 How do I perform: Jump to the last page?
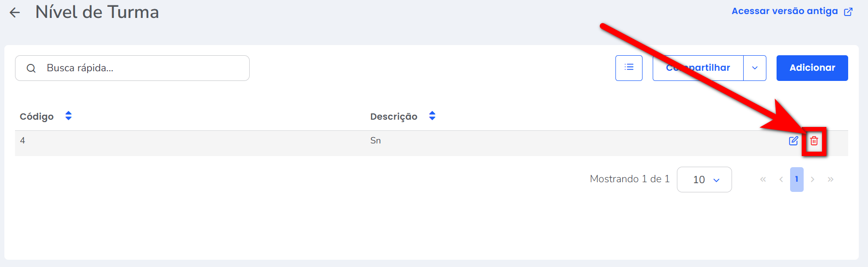830,180
